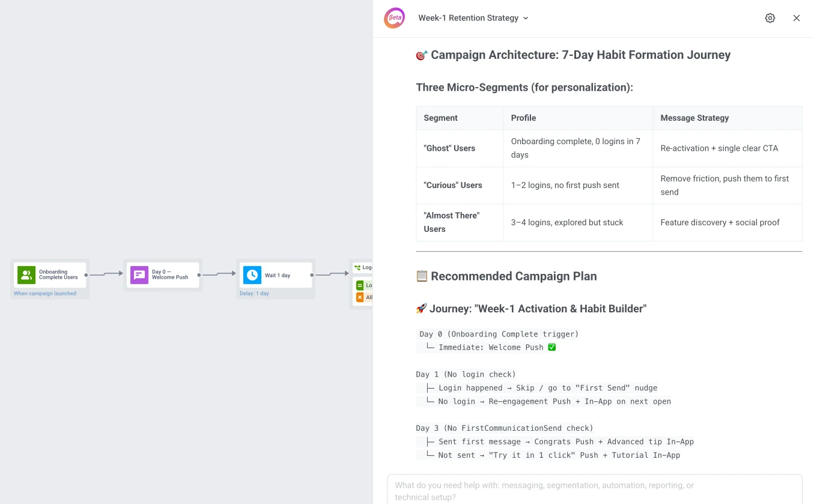Click the purple push message icon on Day 0 node
The height and width of the screenshot is (504, 814).
click(x=139, y=275)
